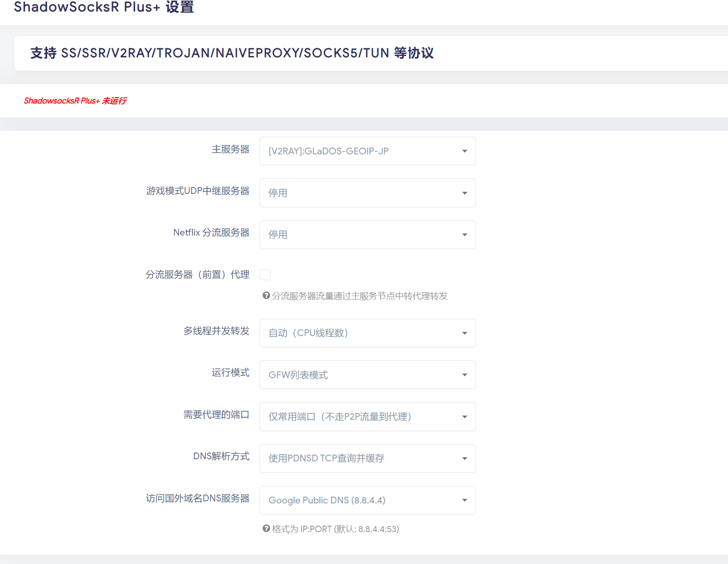Click the dropdown arrow of 运行模式 selector
The height and width of the screenshot is (564, 728).
465,374
